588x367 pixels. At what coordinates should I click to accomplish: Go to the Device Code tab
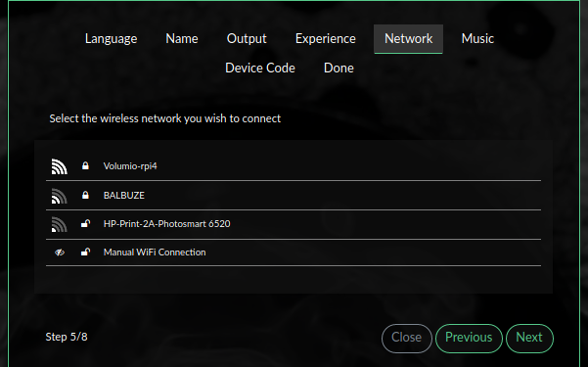click(x=260, y=68)
